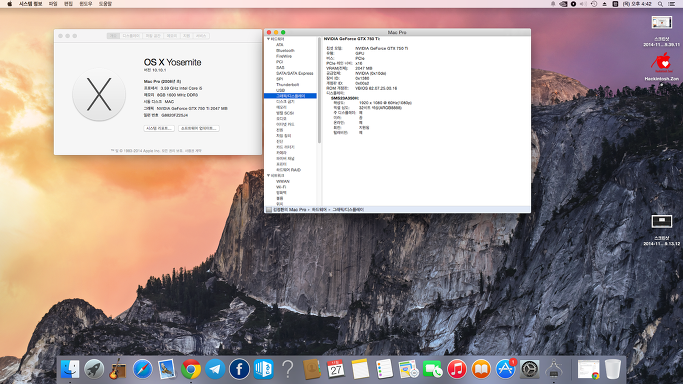This screenshot has height=384, width=683.
Task: Open Finder from the dock
Action: click(x=70, y=369)
